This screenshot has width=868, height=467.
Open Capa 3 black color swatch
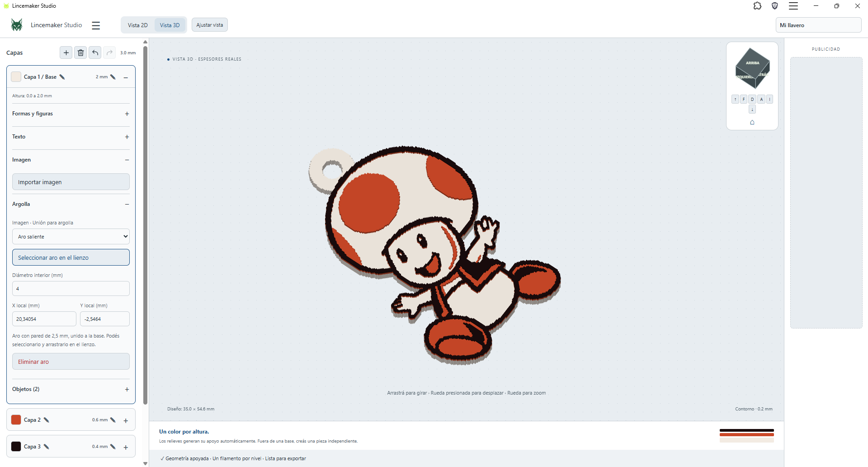(x=16, y=447)
